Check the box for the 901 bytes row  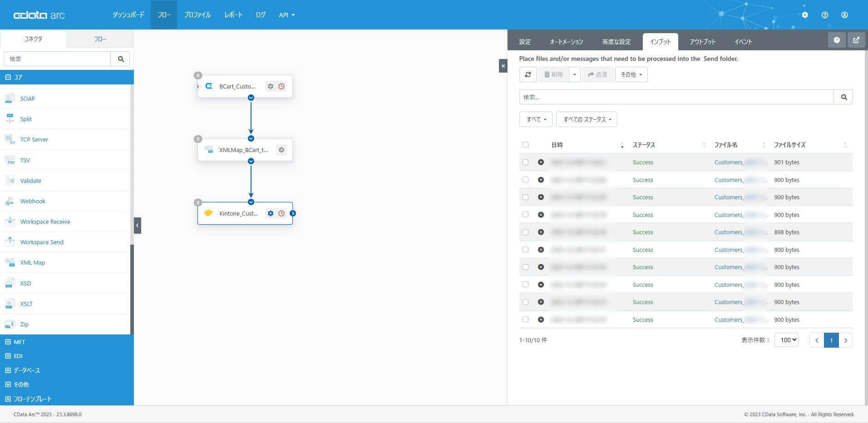click(x=525, y=162)
